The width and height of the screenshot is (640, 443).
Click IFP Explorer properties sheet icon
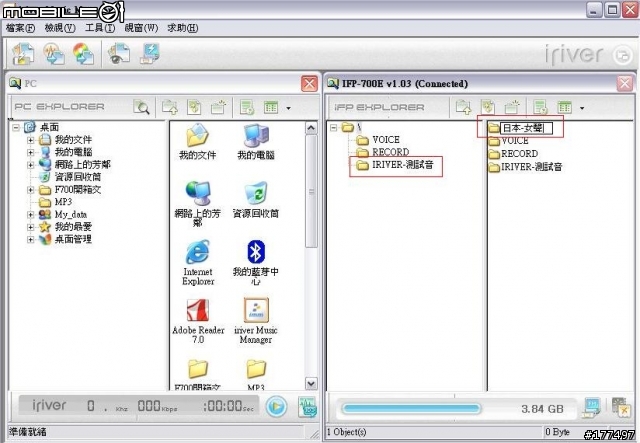click(540, 107)
